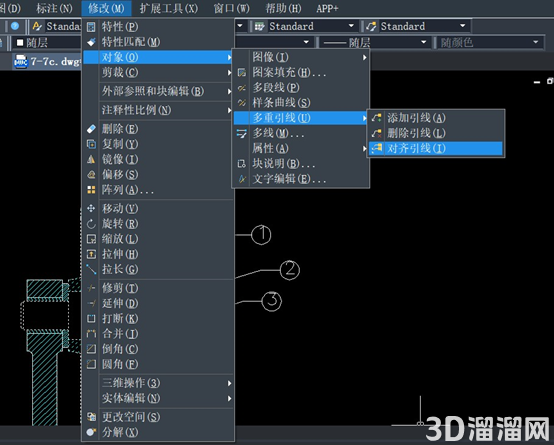Click the Rotate (旋转) icon
The image size is (554, 445).
[x=91, y=224]
